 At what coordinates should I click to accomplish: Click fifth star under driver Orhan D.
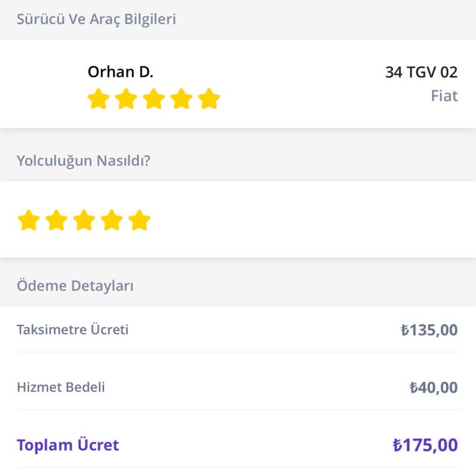point(209,99)
